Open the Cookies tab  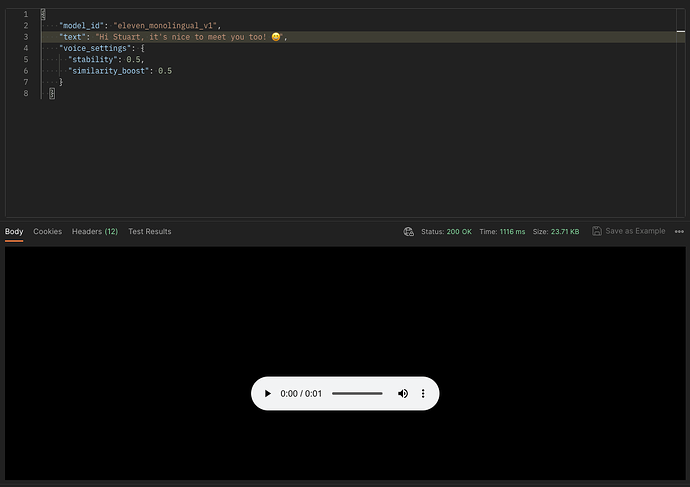click(47, 231)
